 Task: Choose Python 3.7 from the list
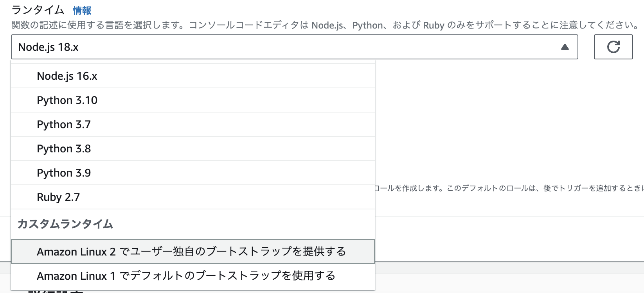tap(63, 124)
